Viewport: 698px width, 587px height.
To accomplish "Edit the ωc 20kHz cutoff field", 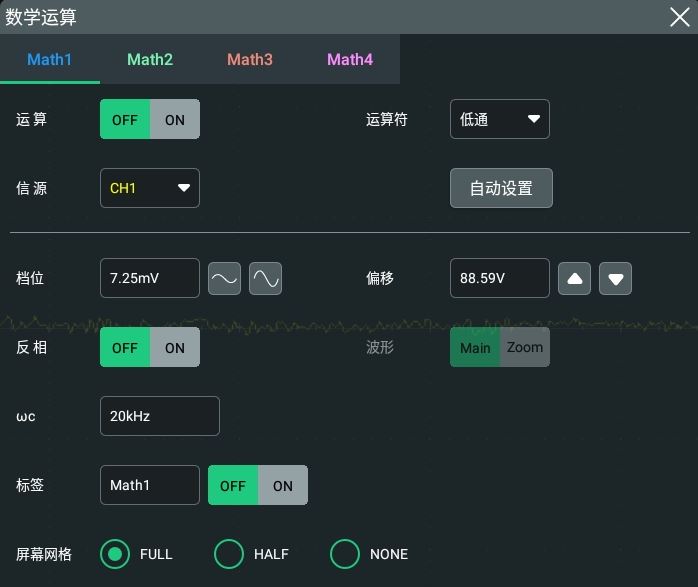I will (160, 416).
